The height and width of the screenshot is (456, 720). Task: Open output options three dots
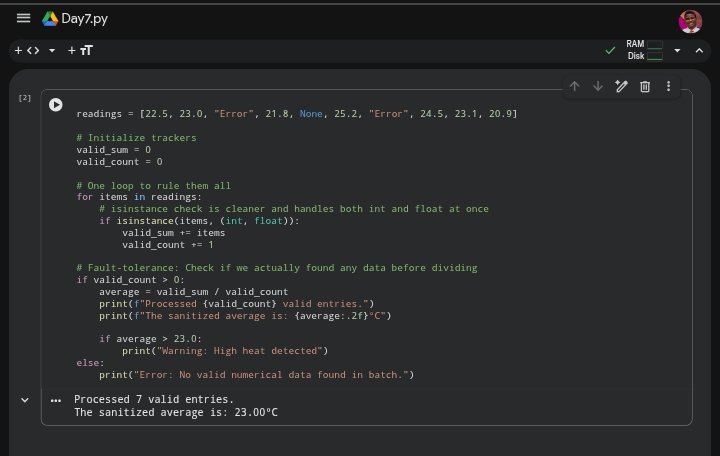pyautogui.click(x=56, y=400)
